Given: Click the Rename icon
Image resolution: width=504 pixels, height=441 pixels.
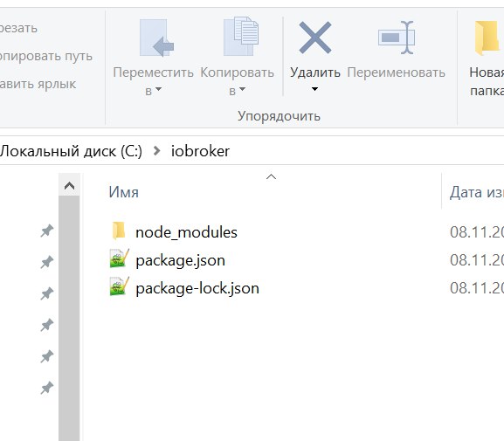Looking at the screenshot, I should [x=397, y=38].
